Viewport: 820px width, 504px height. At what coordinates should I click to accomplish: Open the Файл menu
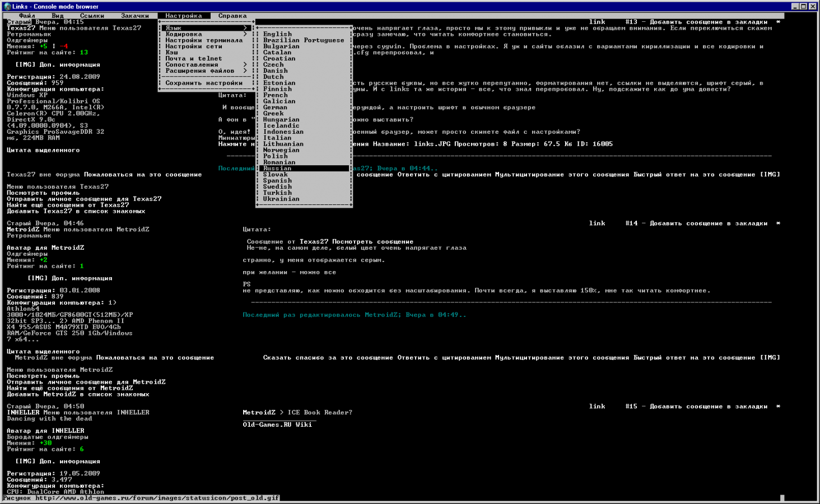[x=27, y=16]
